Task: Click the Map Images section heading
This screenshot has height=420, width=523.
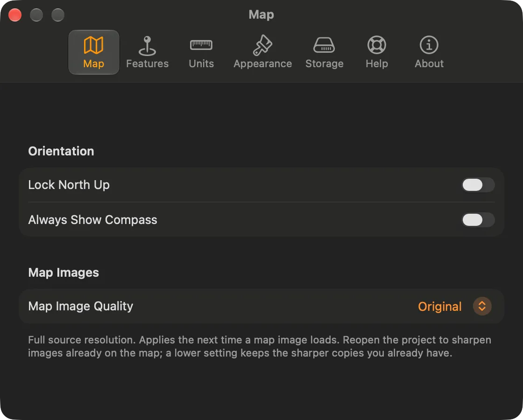Action: click(x=64, y=273)
